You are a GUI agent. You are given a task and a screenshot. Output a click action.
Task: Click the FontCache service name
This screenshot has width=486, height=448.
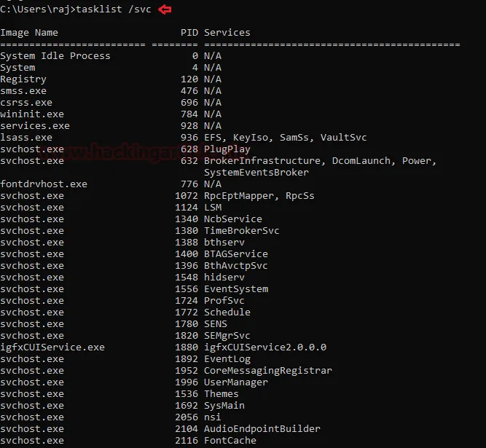pyautogui.click(x=230, y=441)
